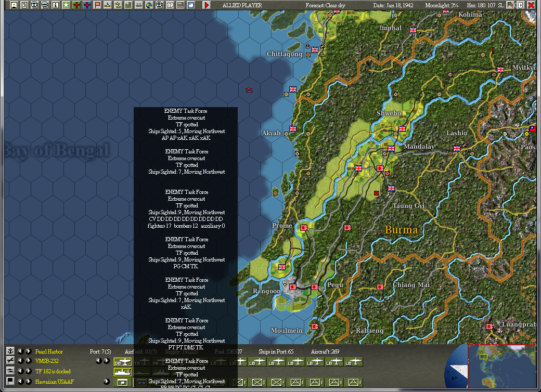Close the game window with red X

tap(531, 5)
